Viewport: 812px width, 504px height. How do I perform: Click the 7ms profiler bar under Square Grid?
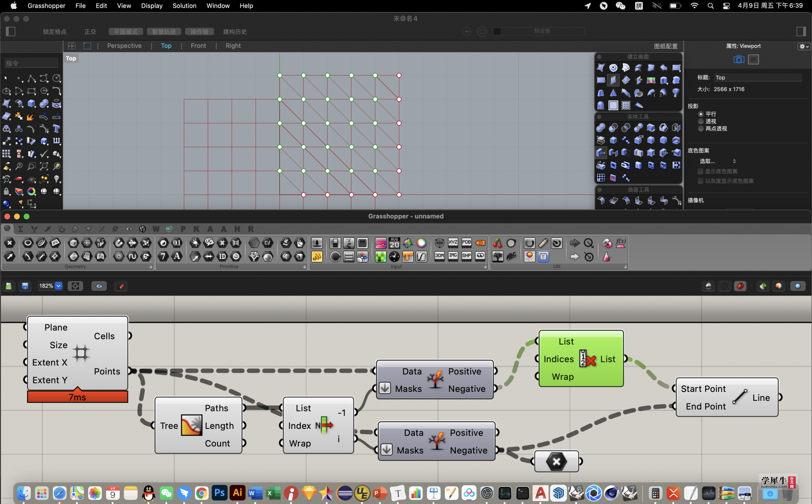click(77, 397)
